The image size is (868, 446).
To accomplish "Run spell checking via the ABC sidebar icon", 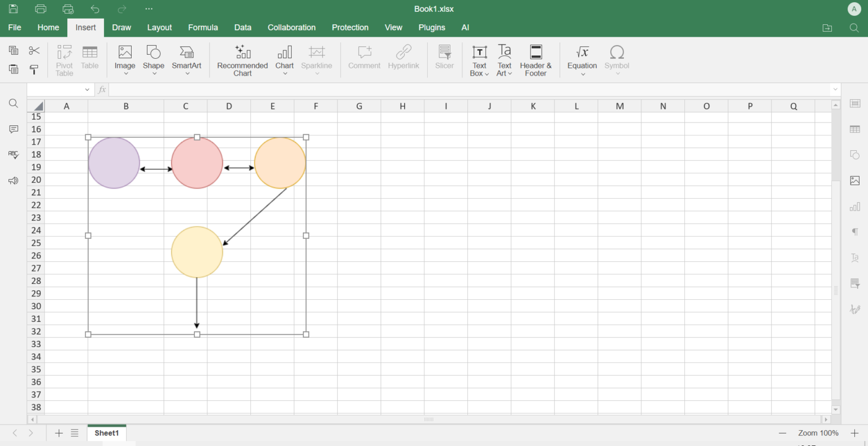I will pos(13,155).
